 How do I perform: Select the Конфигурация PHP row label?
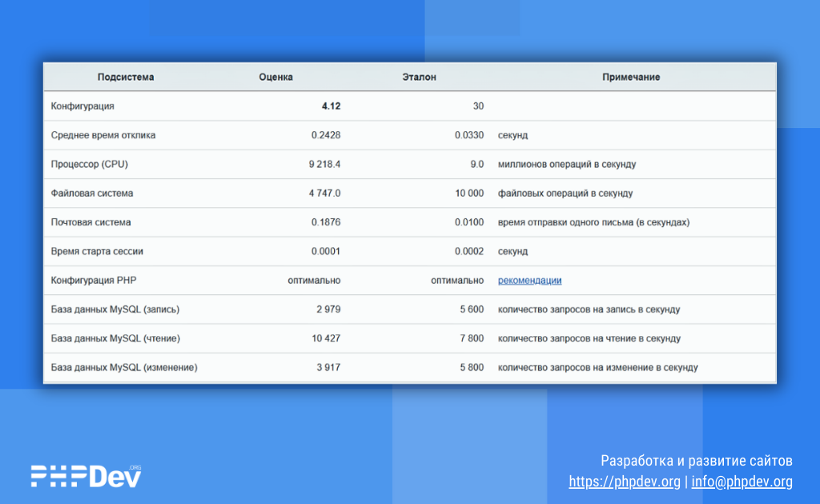click(94, 281)
